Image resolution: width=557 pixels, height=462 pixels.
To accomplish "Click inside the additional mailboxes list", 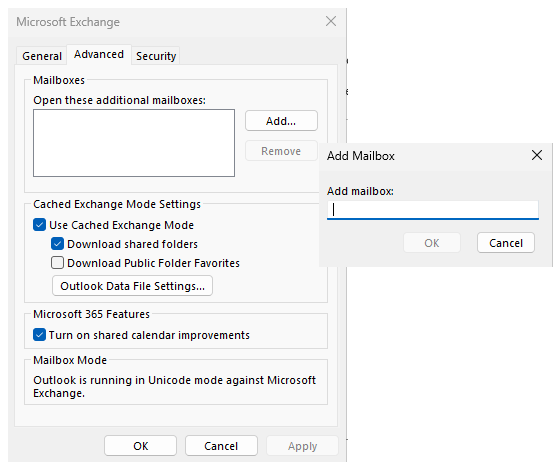I will click(134, 143).
